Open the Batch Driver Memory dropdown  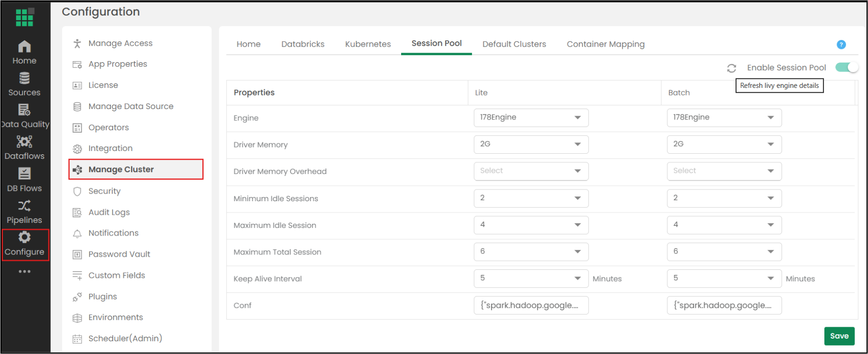pos(724,144)
